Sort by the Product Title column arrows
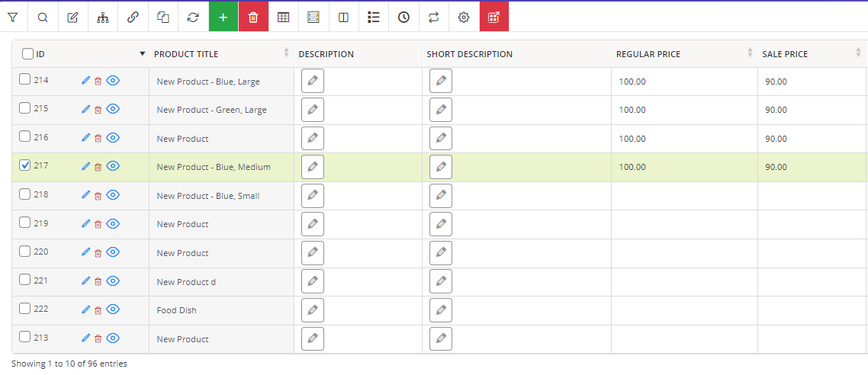868x375 pixels. pos(286,53)
